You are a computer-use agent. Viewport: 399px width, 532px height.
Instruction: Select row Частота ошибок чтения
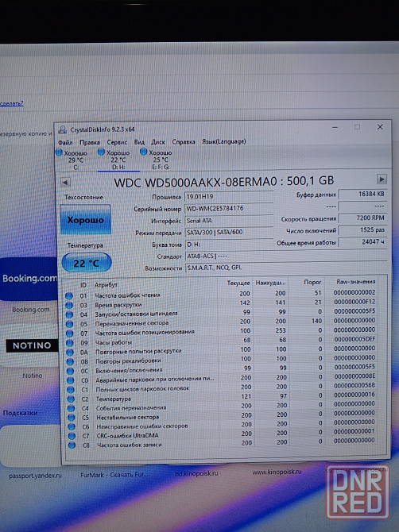[222, 294]
